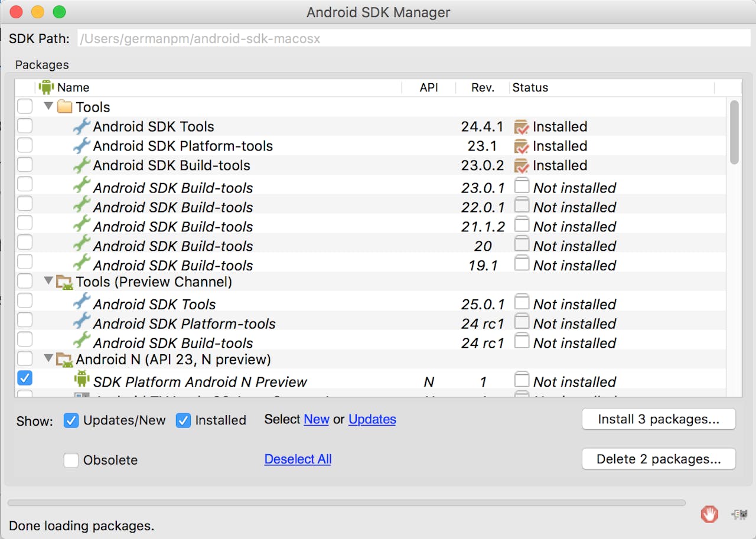756x539 pixels.
Task: Check the Platform-tools 23.1 checkbox
Action: (x=25, y=145)
